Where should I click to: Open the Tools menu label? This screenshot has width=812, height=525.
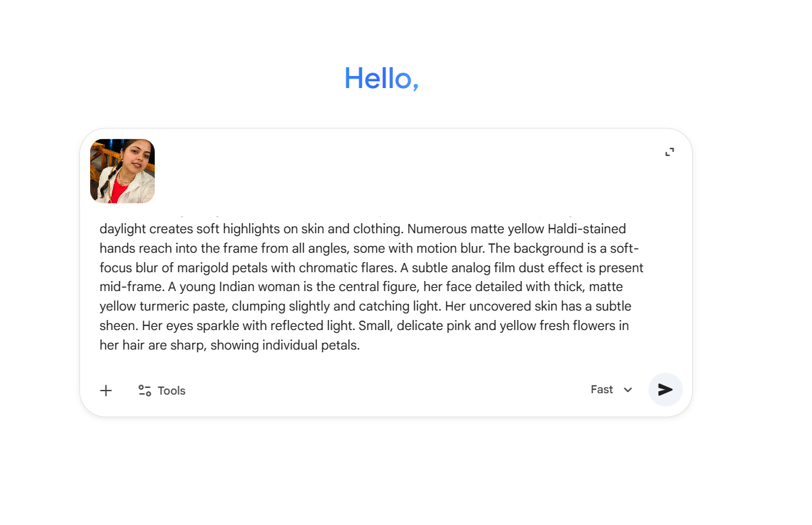click(x=172, y=391)
